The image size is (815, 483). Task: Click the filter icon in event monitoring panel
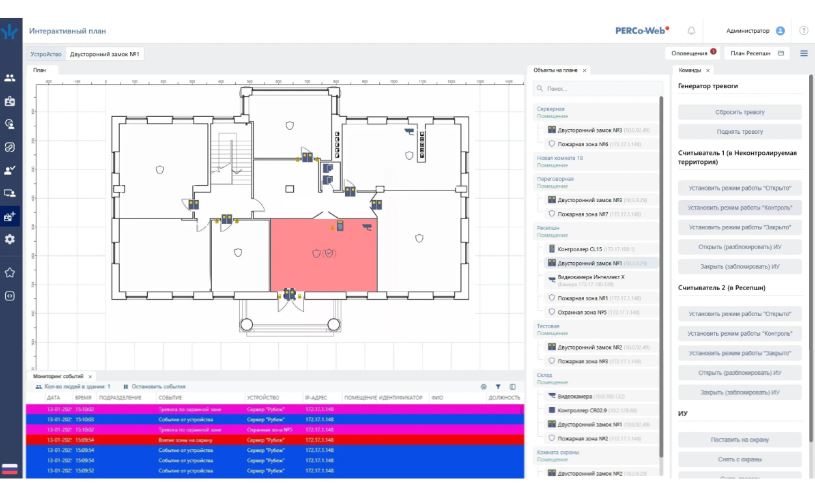(x=497, y=386)
